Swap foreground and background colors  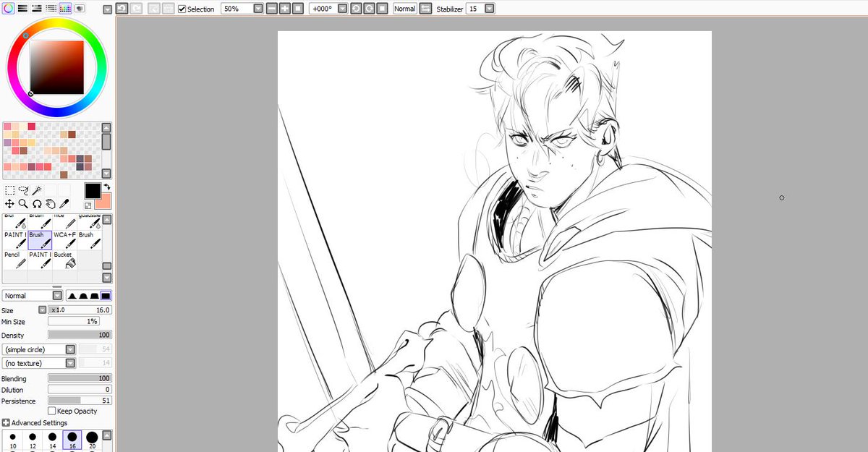[106, 187]
